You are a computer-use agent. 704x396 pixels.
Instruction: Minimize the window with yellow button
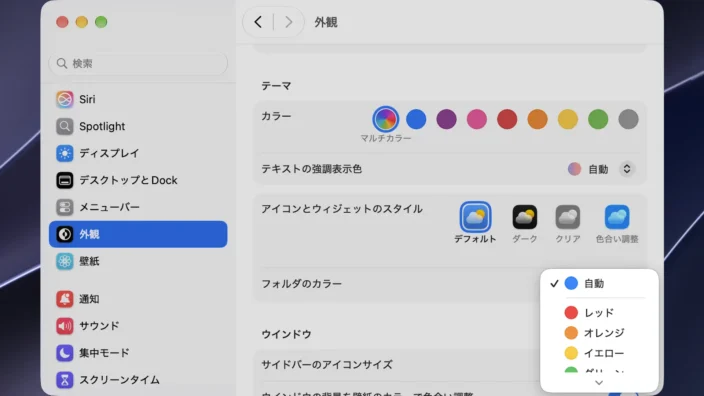point(82,22)
